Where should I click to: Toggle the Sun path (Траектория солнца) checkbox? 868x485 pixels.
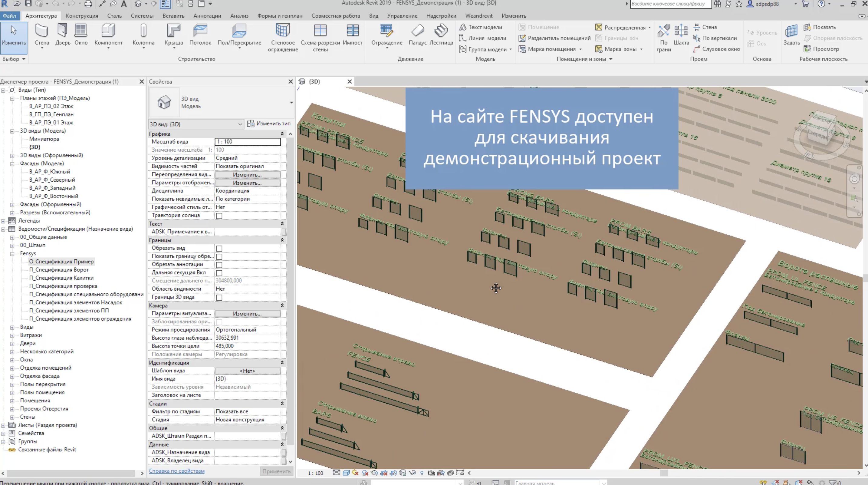[x=219, y=216]
